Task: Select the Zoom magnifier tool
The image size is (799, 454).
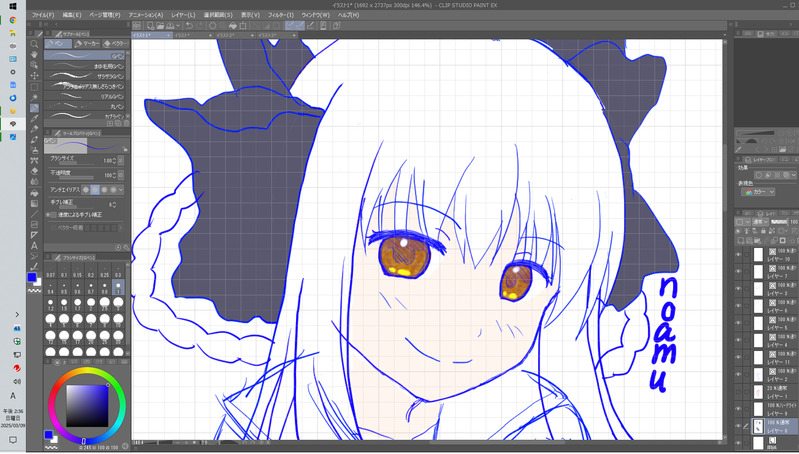Action: 34,44
